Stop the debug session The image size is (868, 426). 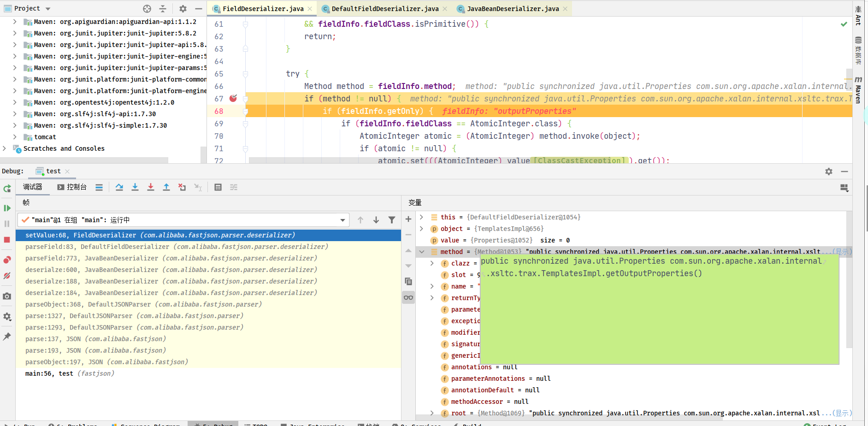point(7,240)
